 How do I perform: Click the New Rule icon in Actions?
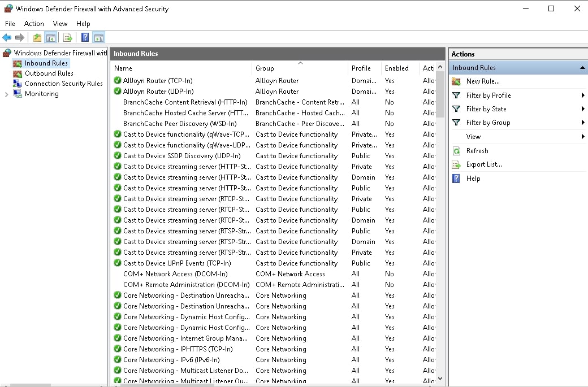pos(456,81)
